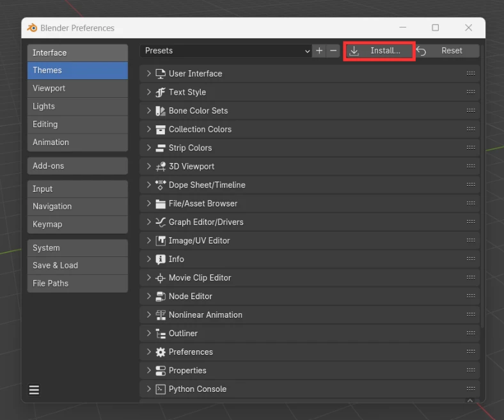The width and height of the screenshot is (504, 420).
Task: Click the Text Style font icon
Action: coord(161,92)
